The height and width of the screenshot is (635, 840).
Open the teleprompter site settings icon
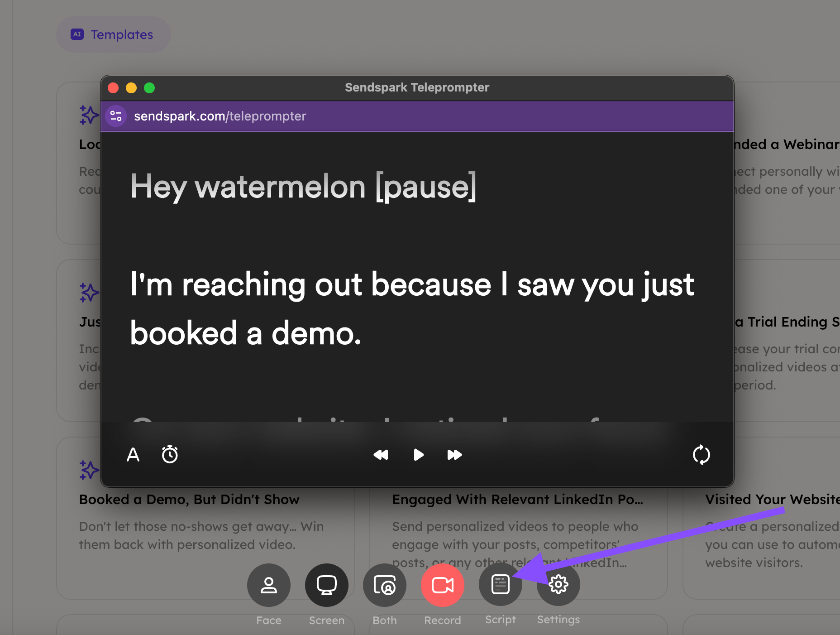pyautogui.click(x=116, y=116)
